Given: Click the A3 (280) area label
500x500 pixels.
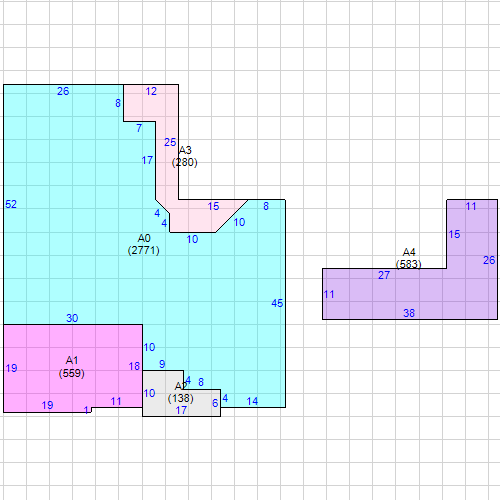Looking at the screenshot, I should point(185,156).
